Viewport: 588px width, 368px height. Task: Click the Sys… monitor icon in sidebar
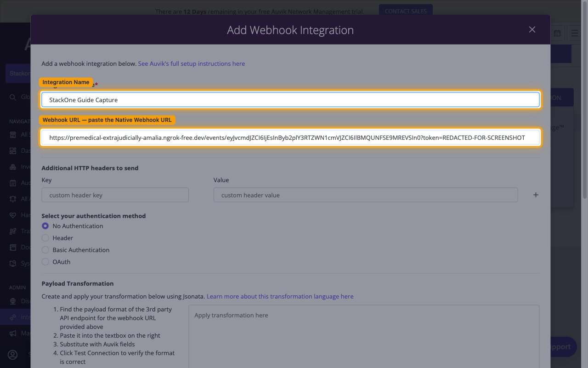pos(13,264)
